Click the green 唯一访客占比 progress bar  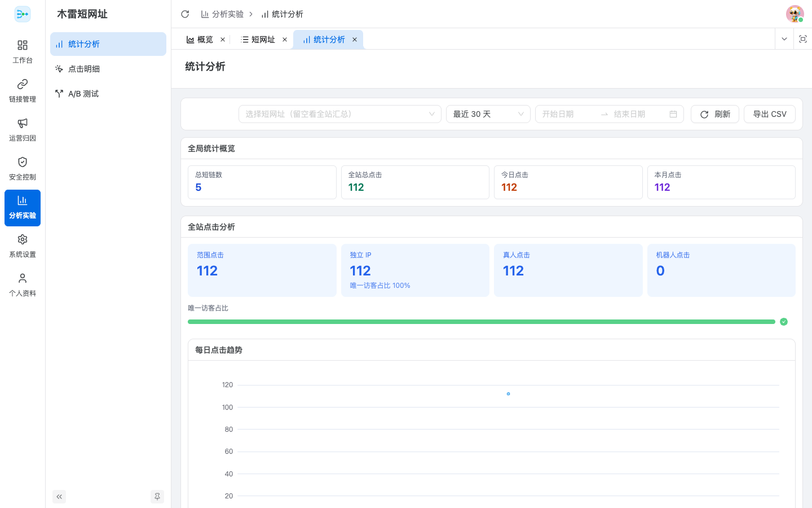[482, 322]
